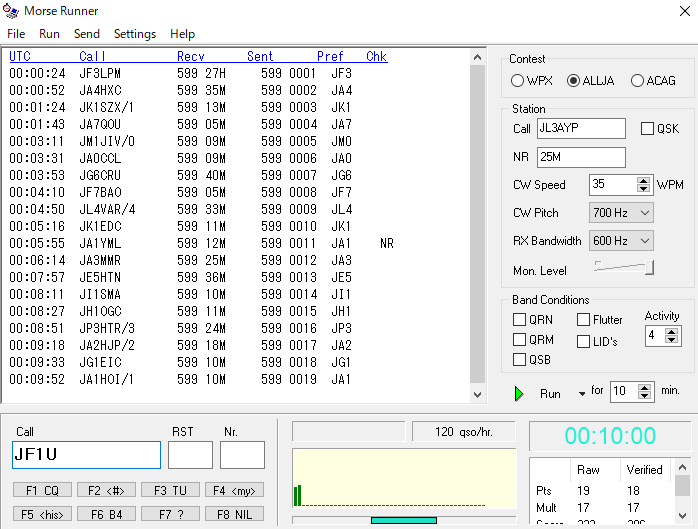Viewport: 698px width, 529px height.
Task: Open the Run mode dropdown arrow
Action: pos(581,394)
